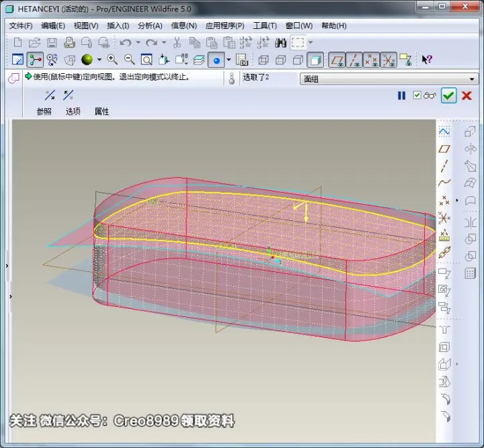484x448 pixels.
Task: Expand the undo history dropdown arrow
Action: click(x=138, y=42)
